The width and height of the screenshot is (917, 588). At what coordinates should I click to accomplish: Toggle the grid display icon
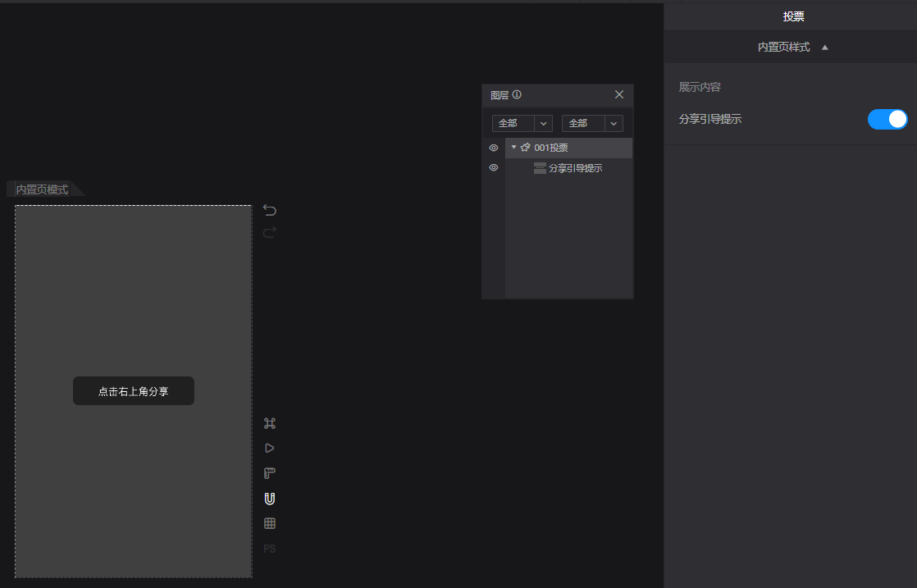270,524
